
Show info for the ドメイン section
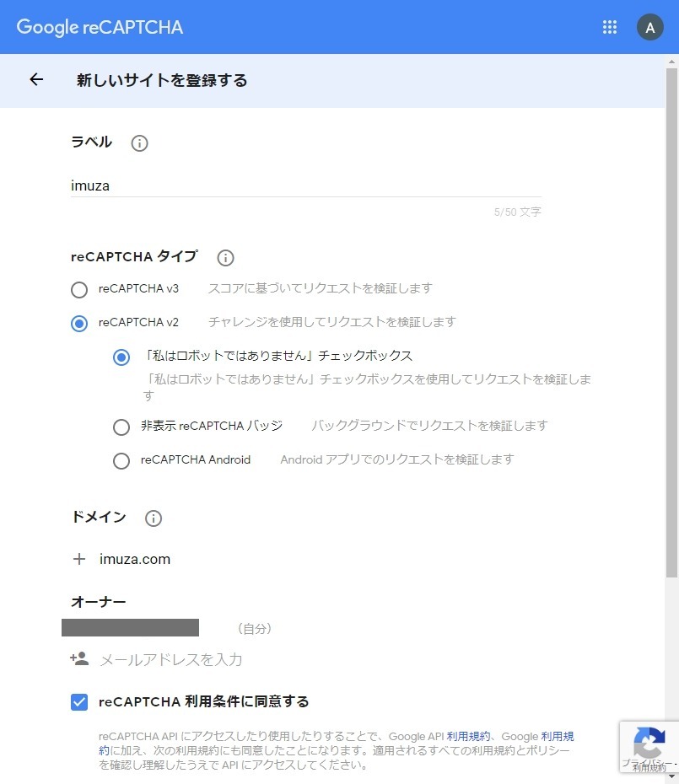(154, 518)
